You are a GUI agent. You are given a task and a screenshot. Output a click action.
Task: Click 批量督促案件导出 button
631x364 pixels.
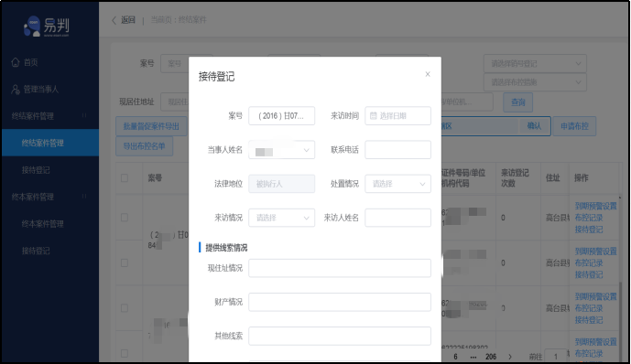click(151, 126)
